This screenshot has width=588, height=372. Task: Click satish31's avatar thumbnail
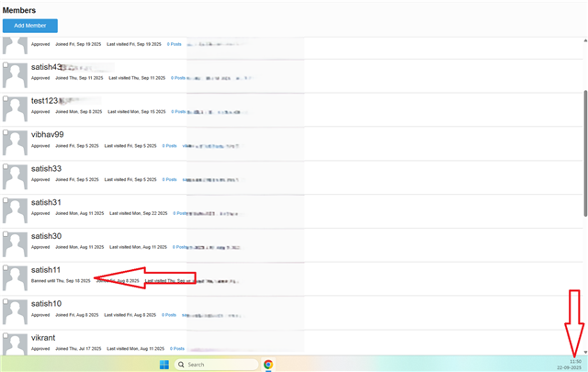click(16, 211)
